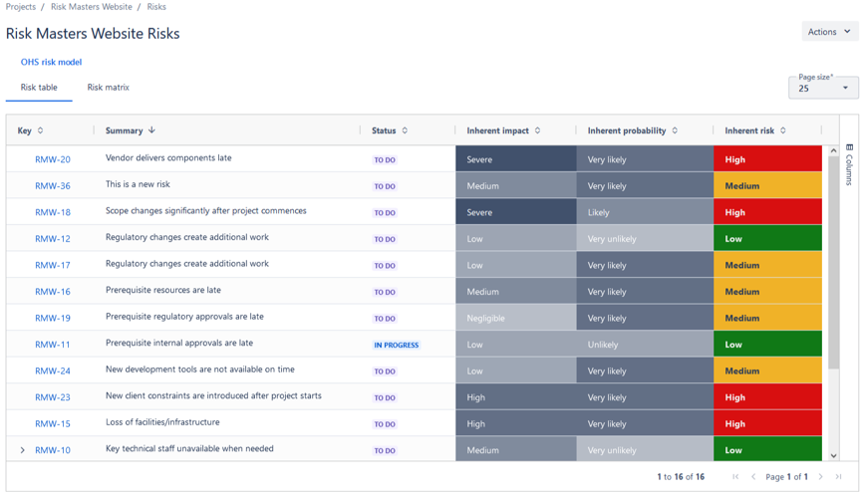Open the Columns side panel
Viewport: 868px width, 494px height.
[x=849, y=164]
